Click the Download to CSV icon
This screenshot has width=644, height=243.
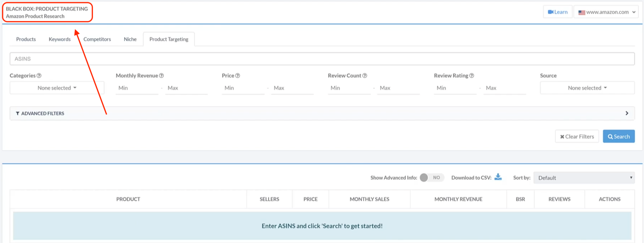pyautogui.click(x=498, y=177)
